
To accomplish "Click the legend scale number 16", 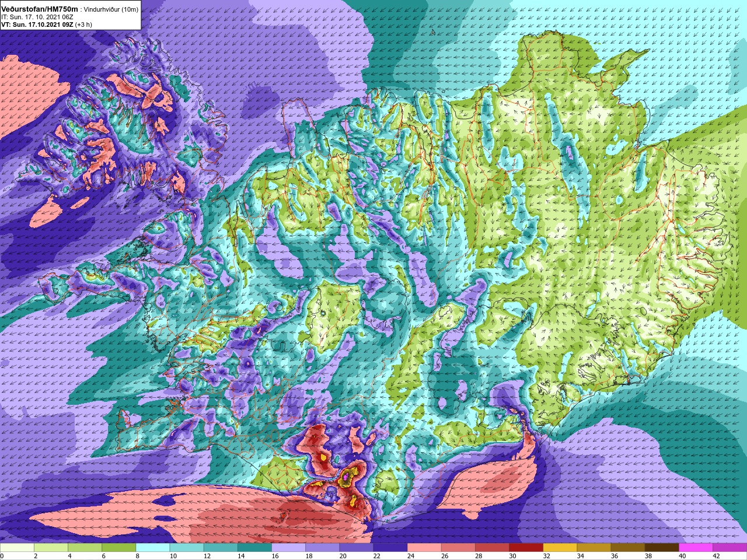I will coord(275,556).
